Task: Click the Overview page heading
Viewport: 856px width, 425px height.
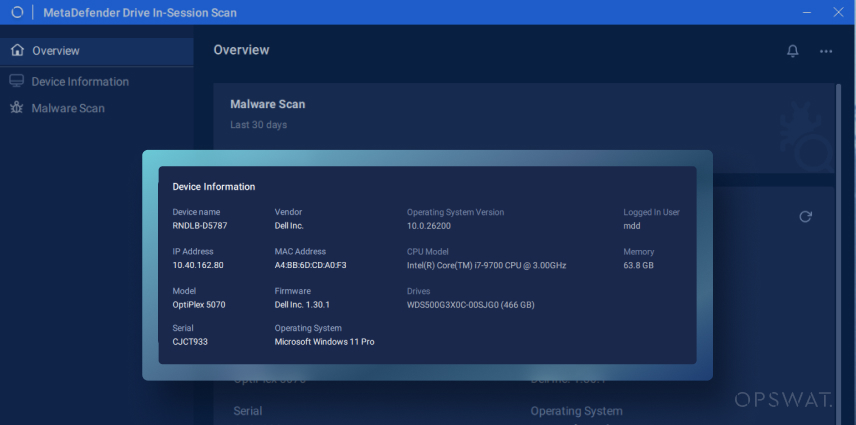Action: pos(241,50)
